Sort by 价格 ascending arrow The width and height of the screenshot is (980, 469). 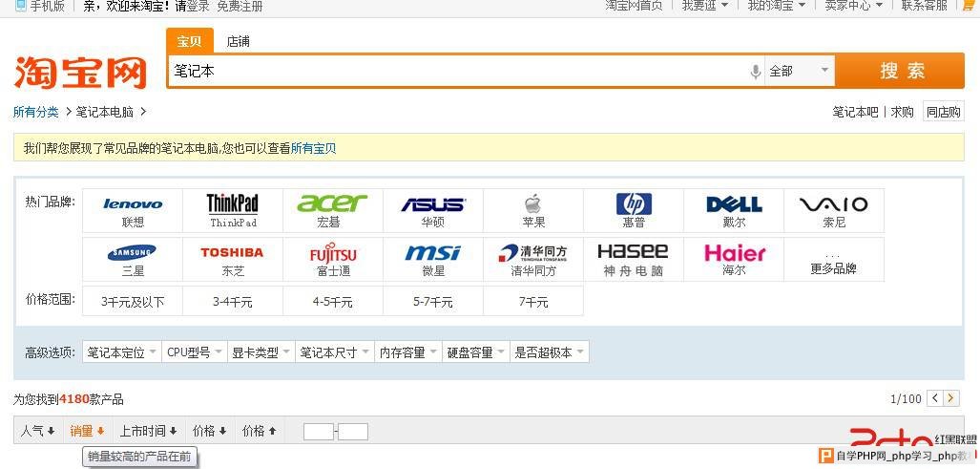tap(259, 431)
